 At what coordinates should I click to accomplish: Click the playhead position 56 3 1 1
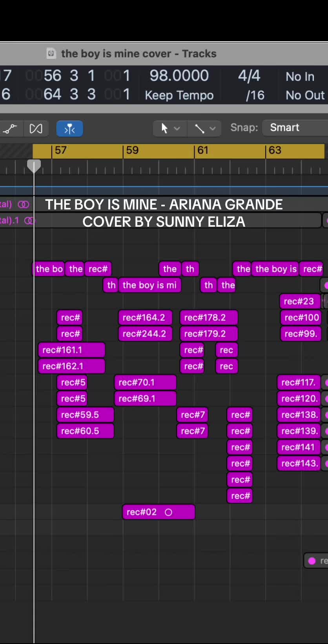[x=78, y=75]
